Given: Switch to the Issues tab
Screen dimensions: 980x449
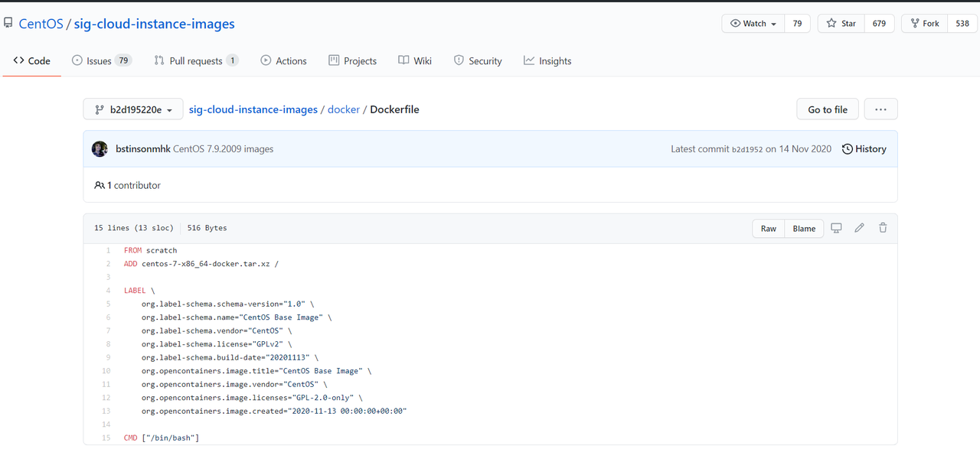Looking at the screenshot, I should point(101,61).
